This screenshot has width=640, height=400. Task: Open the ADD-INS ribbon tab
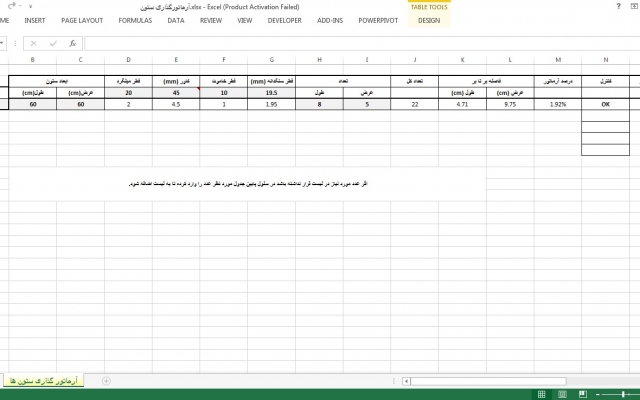click(330, 20)
